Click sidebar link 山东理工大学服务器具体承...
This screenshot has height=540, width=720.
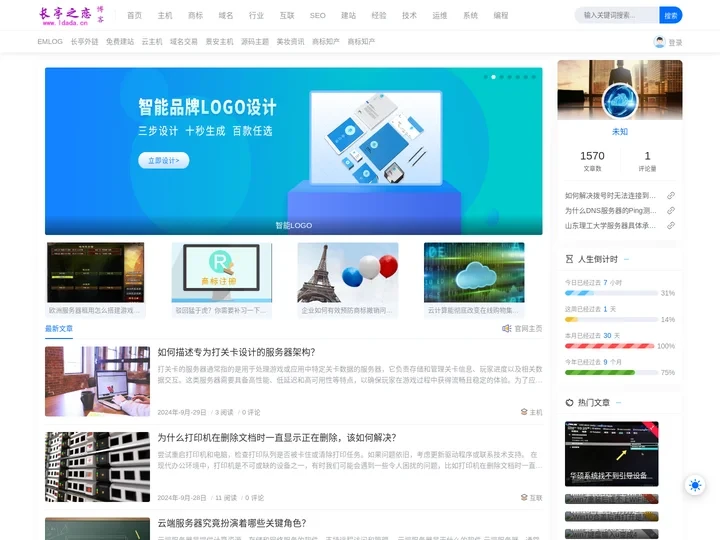click(x=610, y=225)
